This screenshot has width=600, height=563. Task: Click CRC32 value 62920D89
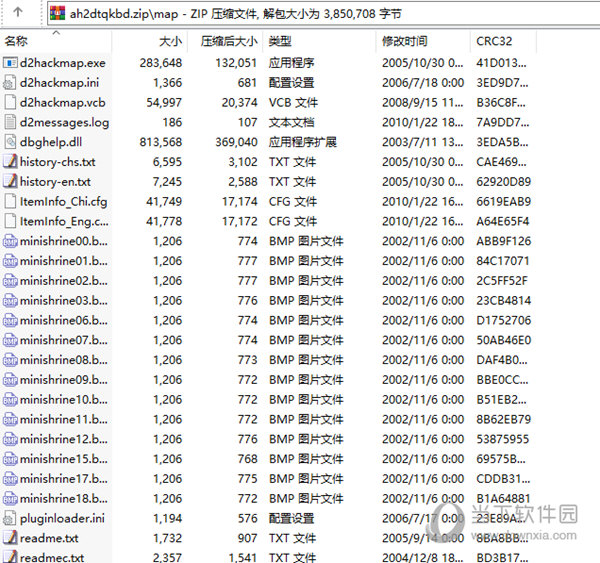coord(504,181)
